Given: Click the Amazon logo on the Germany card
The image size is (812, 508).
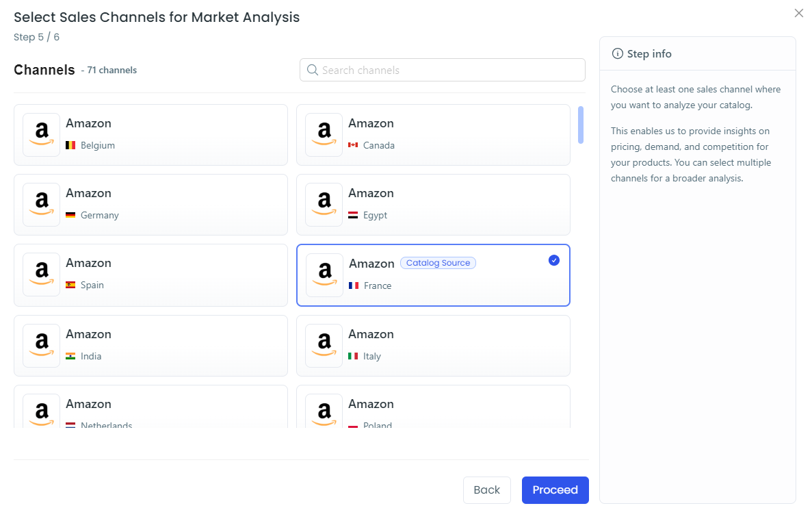Looking at the screenshot, I should (42, 204).
